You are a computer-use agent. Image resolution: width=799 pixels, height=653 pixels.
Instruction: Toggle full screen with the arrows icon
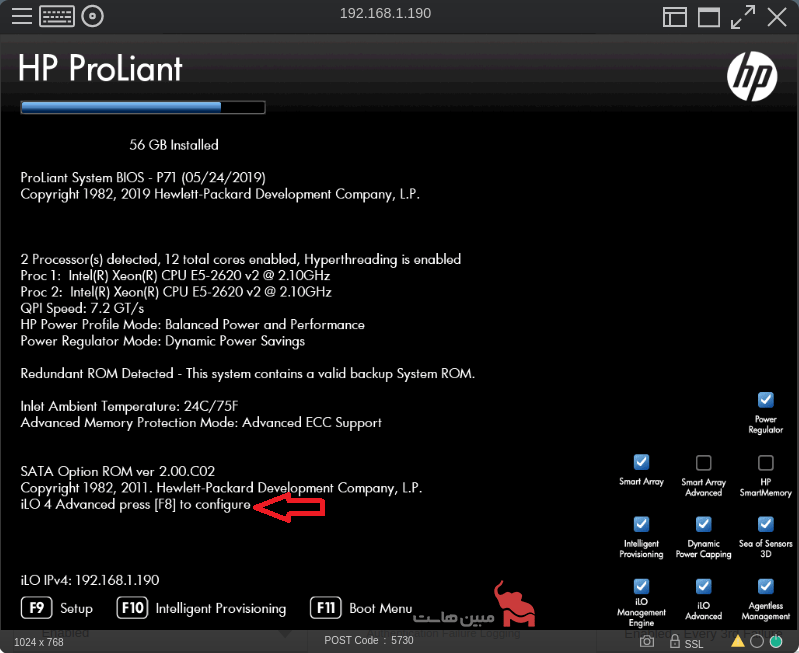tap(742, 17)
